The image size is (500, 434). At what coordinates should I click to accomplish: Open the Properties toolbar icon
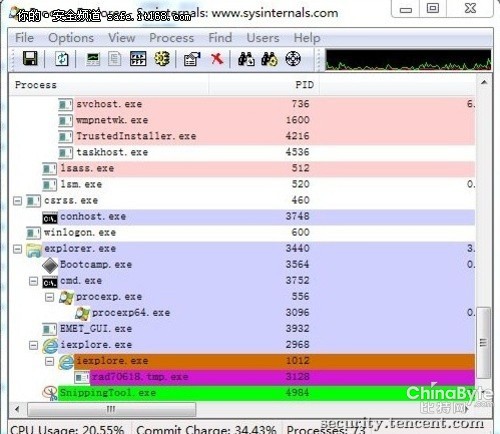click(x=192, y=59)
